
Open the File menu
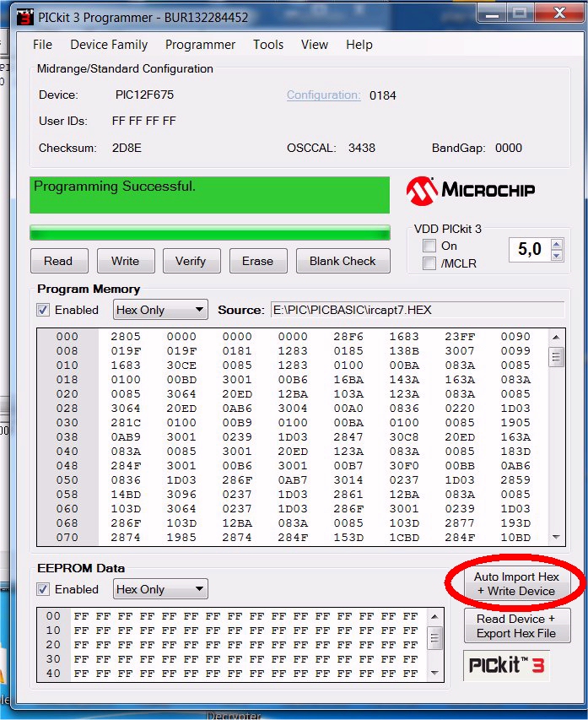coord(43,45)
